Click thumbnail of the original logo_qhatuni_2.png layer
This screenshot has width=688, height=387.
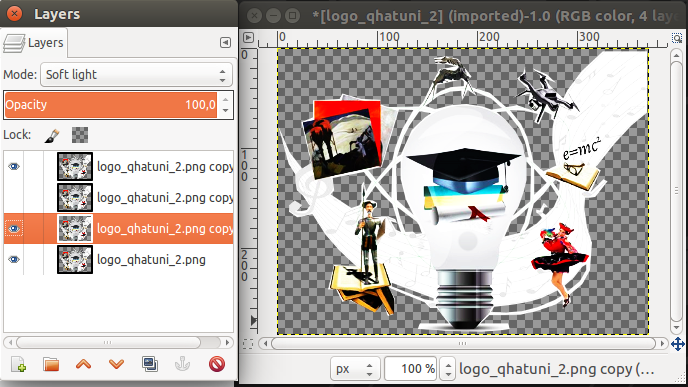75,259
